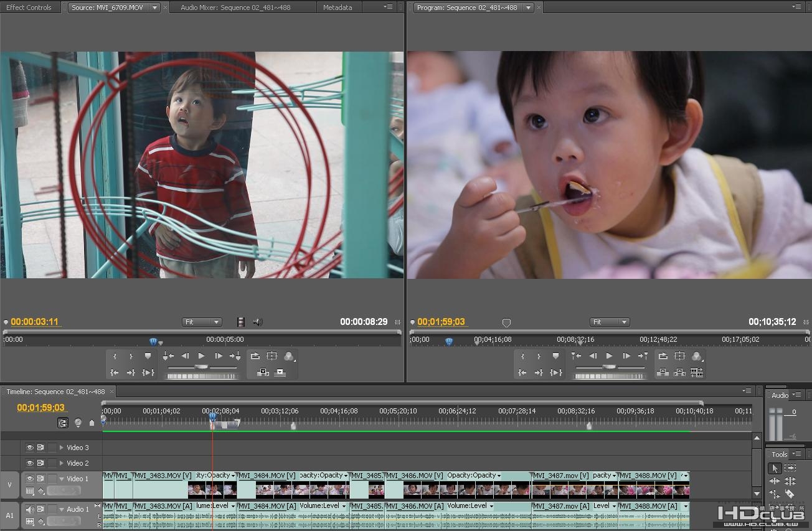Click Overwrite button in Source monitor
Image resolution: width=812 pixels, height=531 pixels.
[280, 372]
